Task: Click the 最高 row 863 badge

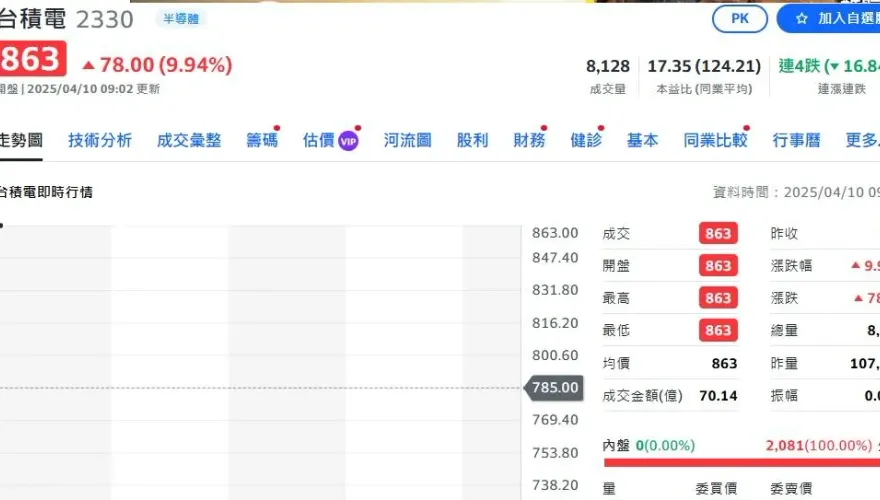Action: pyautogui.click(x=718, y=298)
